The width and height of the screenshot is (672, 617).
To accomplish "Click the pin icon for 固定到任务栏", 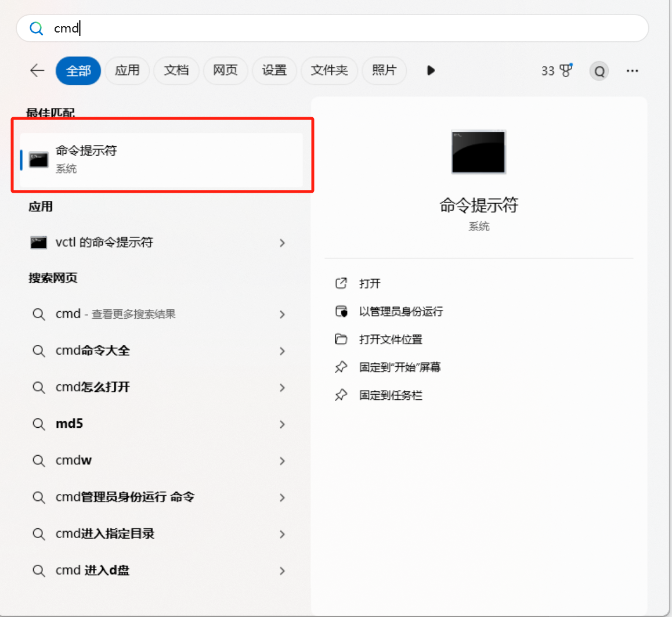I will (x=341, y=395).
